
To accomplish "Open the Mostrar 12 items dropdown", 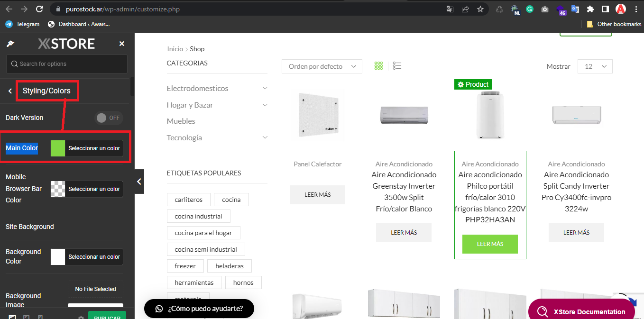I will (595, 66).
